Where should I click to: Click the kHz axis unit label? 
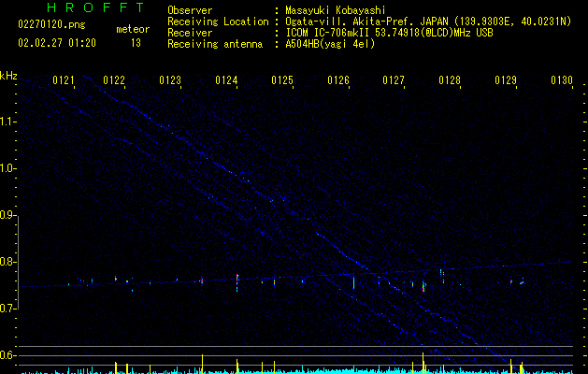(8, 76)
